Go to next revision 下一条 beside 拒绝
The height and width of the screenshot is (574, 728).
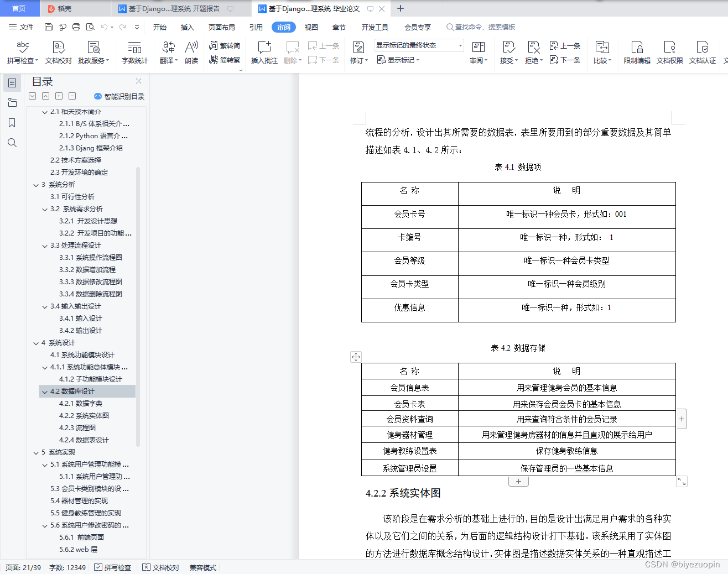click(565, 60)
